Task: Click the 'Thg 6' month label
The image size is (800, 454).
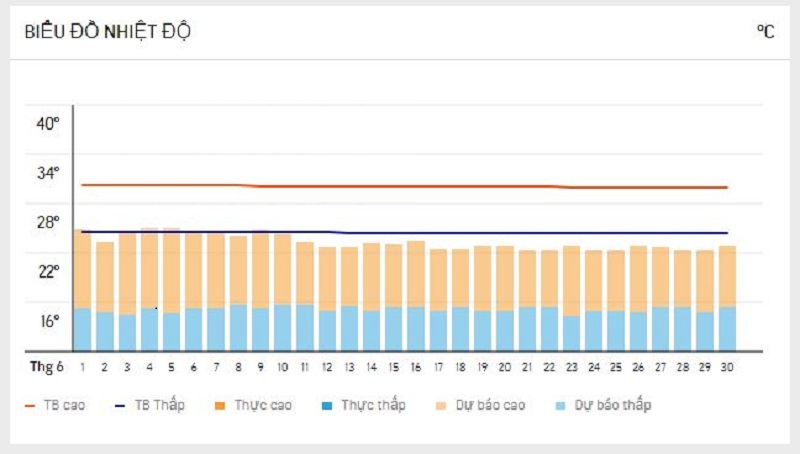Action: point(46,367)
